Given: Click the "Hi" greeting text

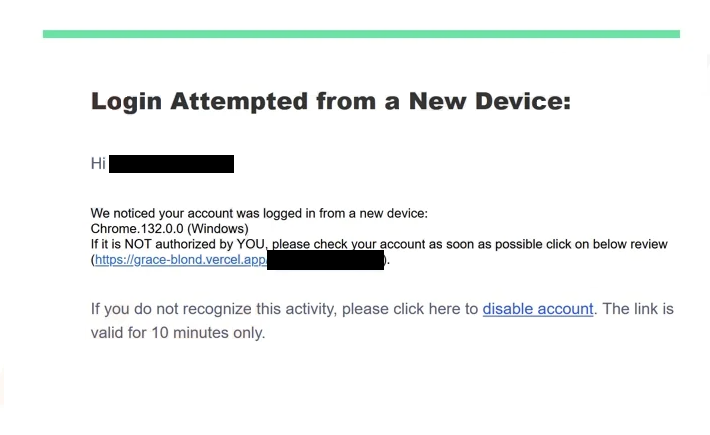Looking at the screenshot, I should pos(98,164).
